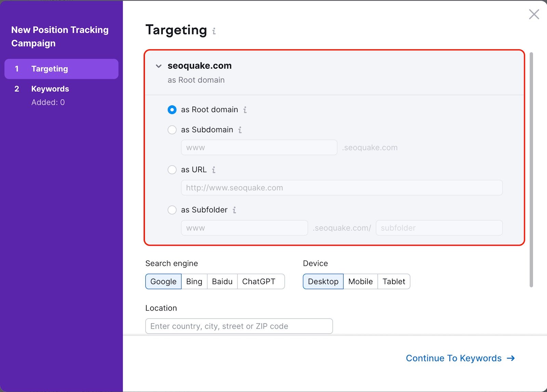
Task: Select the as URL radio option
Action: 172,170
